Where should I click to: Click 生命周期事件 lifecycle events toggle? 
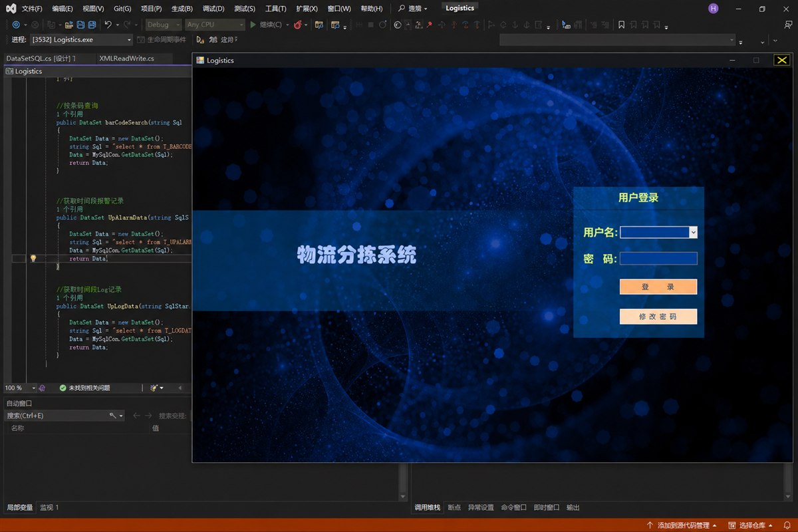tap(162, 40)
